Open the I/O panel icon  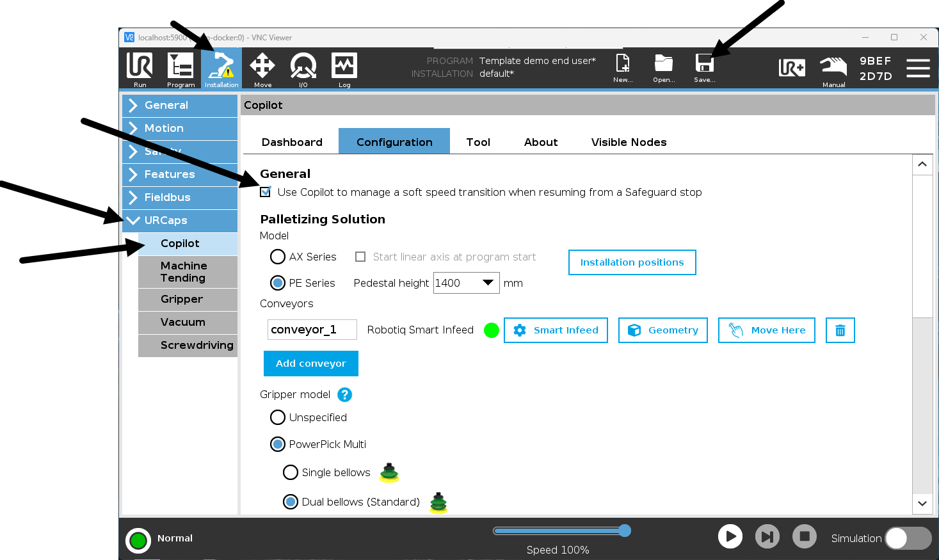tap(303, 68)
